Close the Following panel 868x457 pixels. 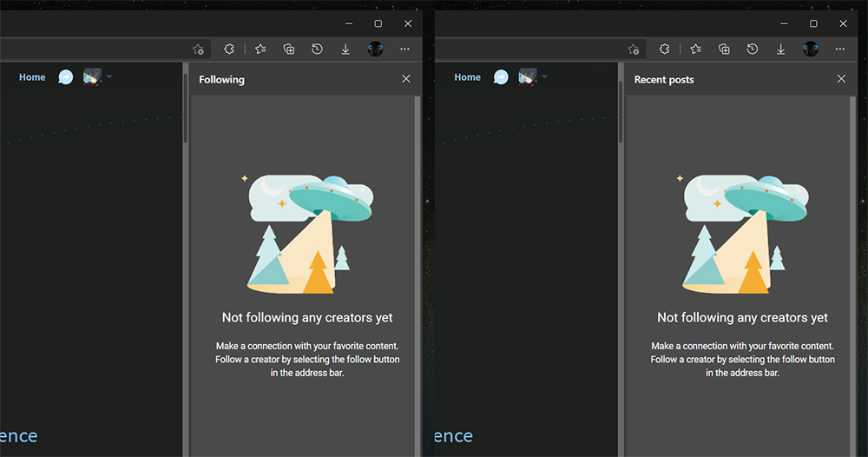[405, 79]
